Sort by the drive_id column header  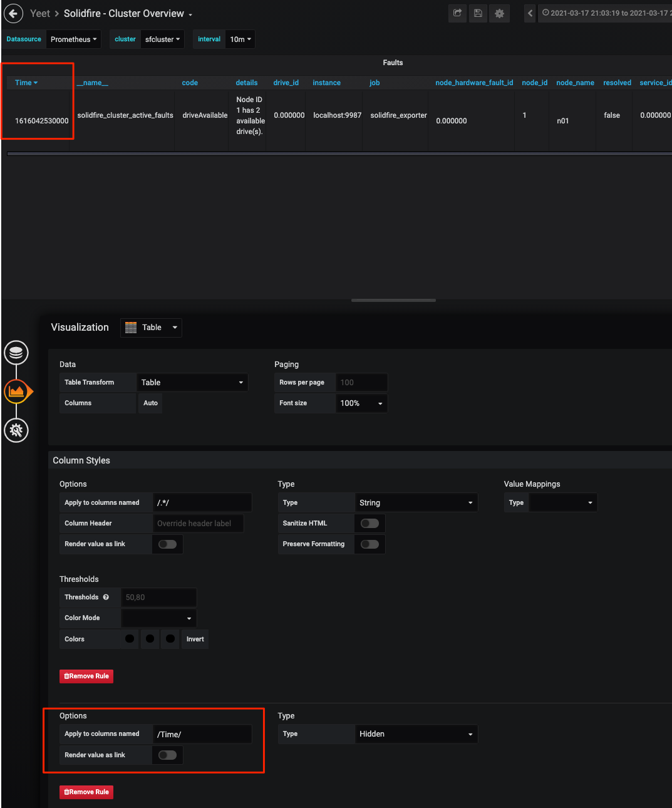pyautogui.click(x=286, y=83)
